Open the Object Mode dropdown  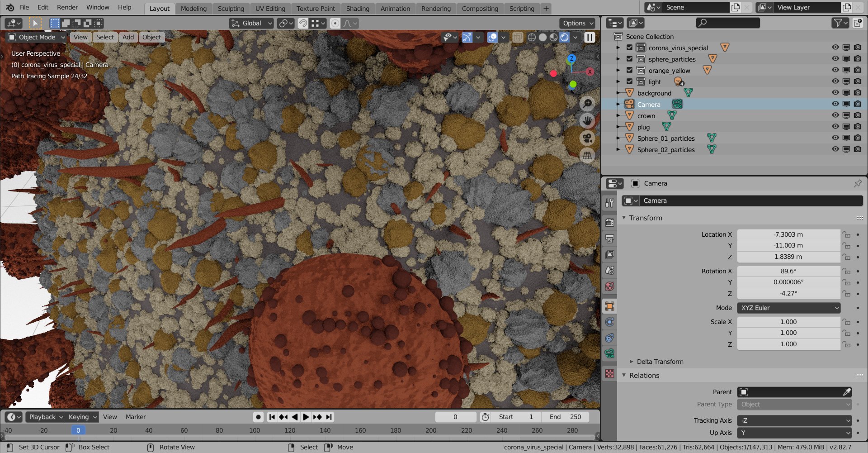point(37,37)
